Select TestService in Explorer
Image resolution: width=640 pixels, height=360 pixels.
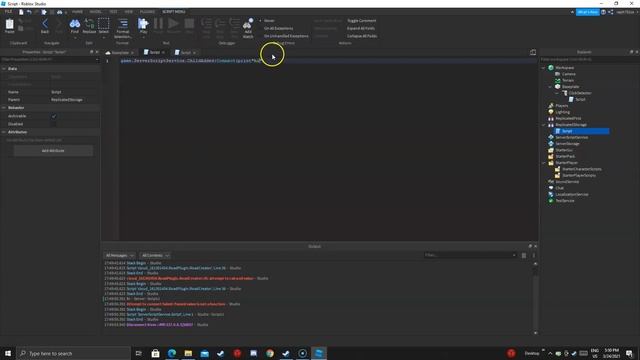pyautogui.click(x=564, y=201)
